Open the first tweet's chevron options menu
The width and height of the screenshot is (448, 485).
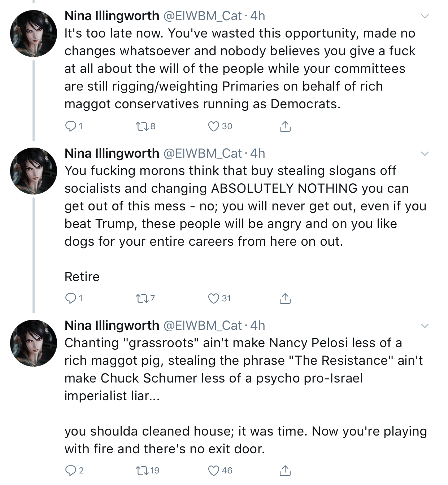tap(425, 16)
